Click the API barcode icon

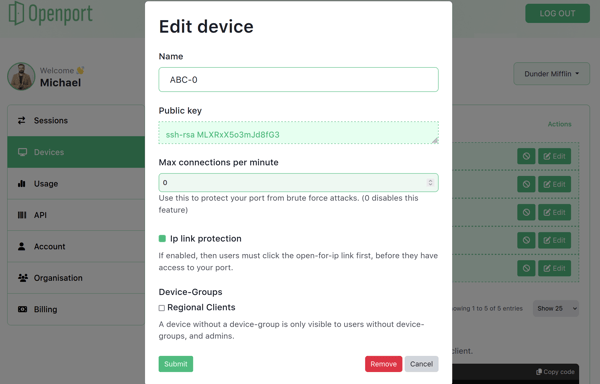(22, 215)
